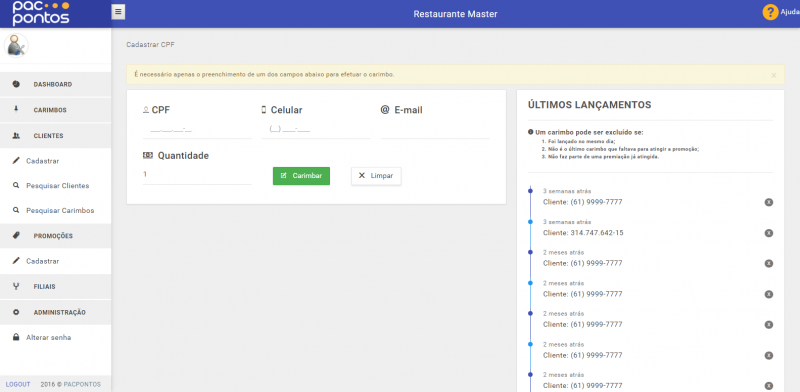The height and width of the screenshot is (392, 800).
Task: Expand the Administração sidebar section
Action: pyautogui.click(x=56, y=312)
